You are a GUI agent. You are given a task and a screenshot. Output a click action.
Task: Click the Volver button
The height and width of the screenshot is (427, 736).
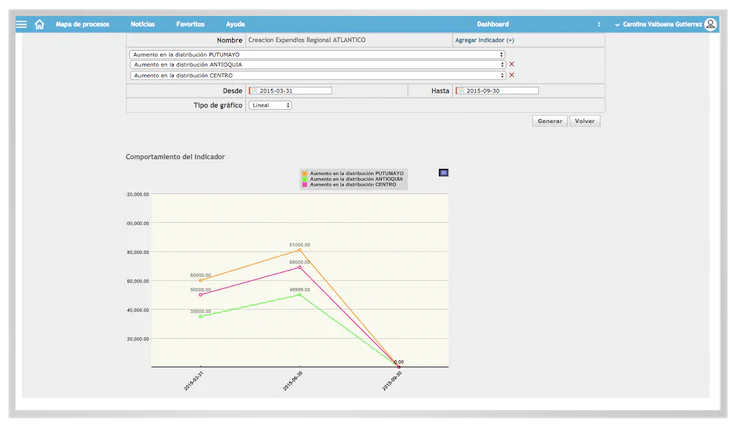point(585,121)
